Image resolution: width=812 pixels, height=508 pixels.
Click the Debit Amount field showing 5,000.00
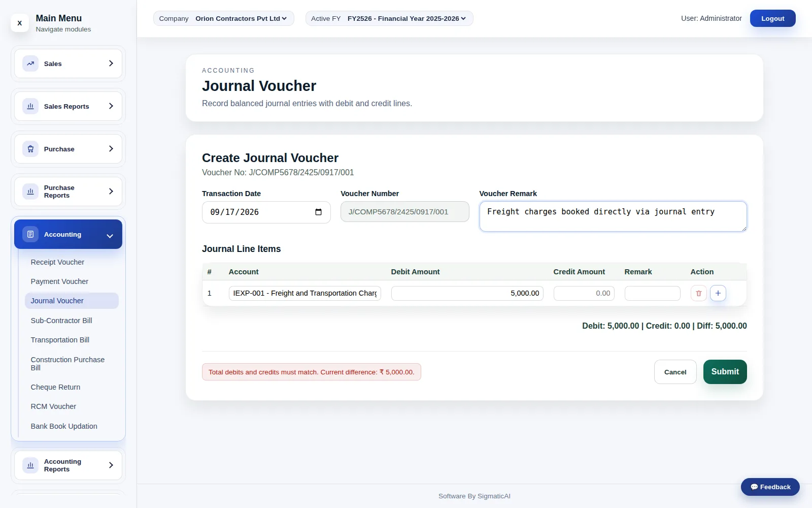[x=467, y=293]
